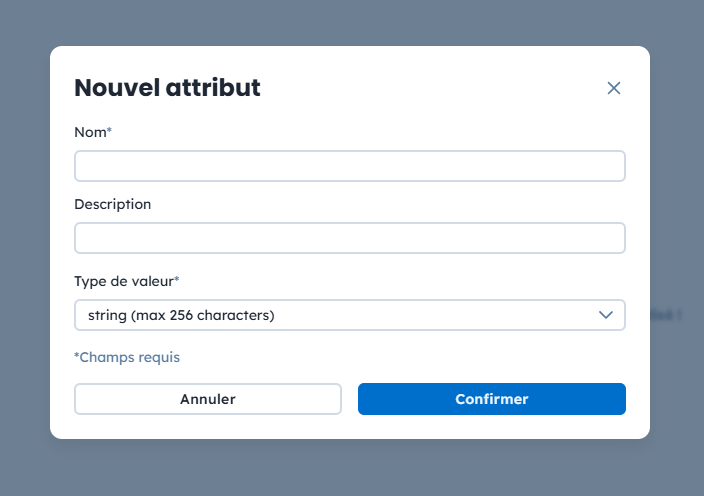This screenshot has width=704, height=496.
Task: Click the '*Champs requis' note
Action: pyautogui.click(x=127, y=357)
